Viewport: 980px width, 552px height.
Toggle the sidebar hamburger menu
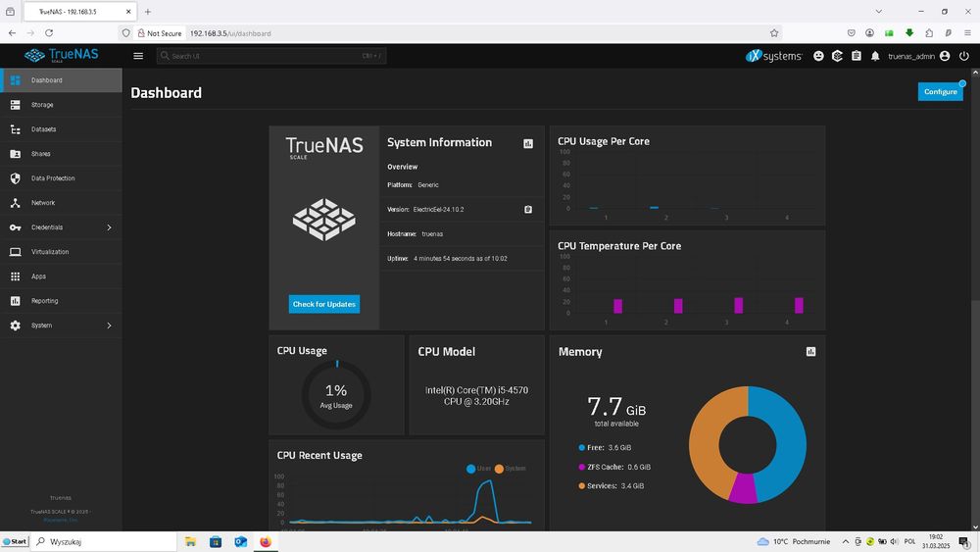(138, 56)
